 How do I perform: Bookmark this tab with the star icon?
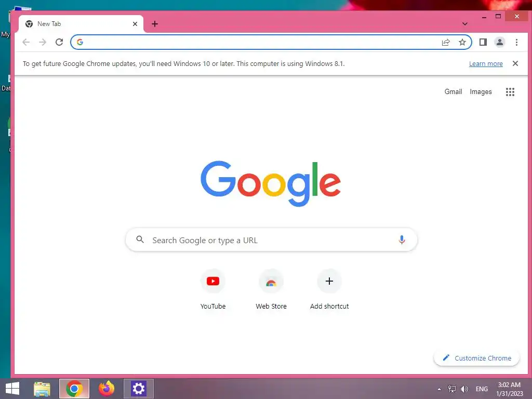(x=462, y=42)
